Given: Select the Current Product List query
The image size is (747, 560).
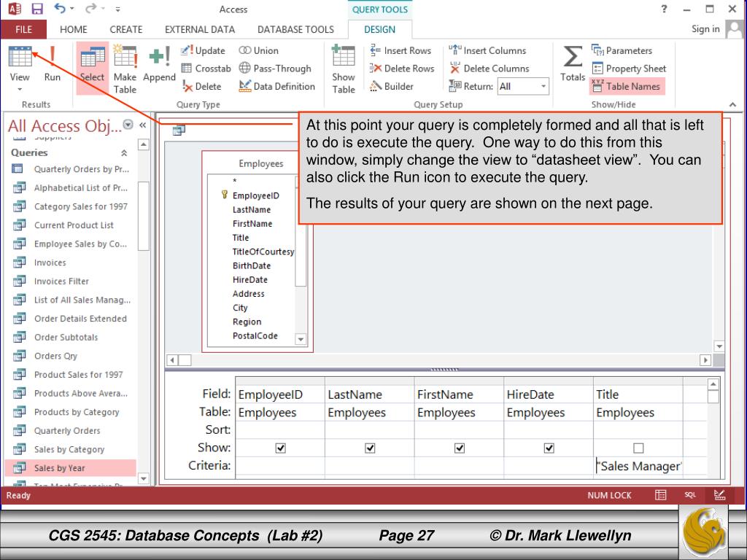Looking at the screenshot, I should point(71,225).
